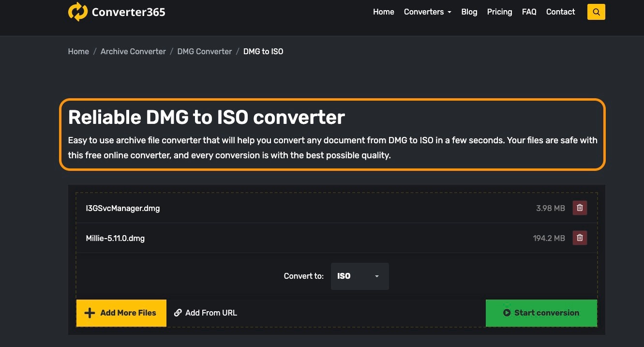Go to Home in the top navigation
Viewport: 644px width, 347px height.
[384, 12]
